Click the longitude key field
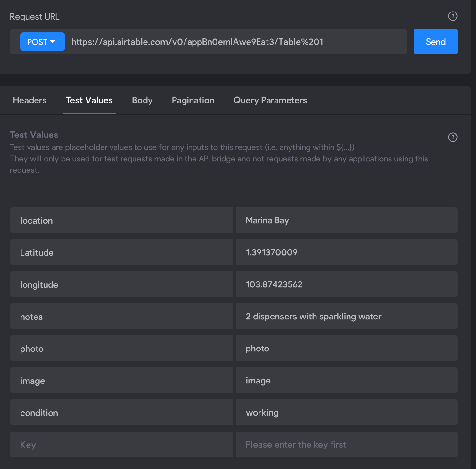The image size is (476, 469). click(x=121, y=284)
